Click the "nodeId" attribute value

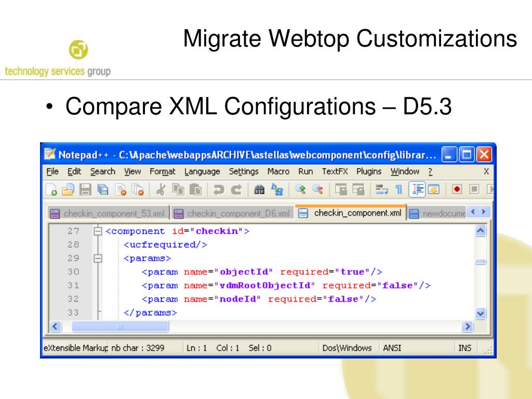pyautogui.click(x=237, y=299)
